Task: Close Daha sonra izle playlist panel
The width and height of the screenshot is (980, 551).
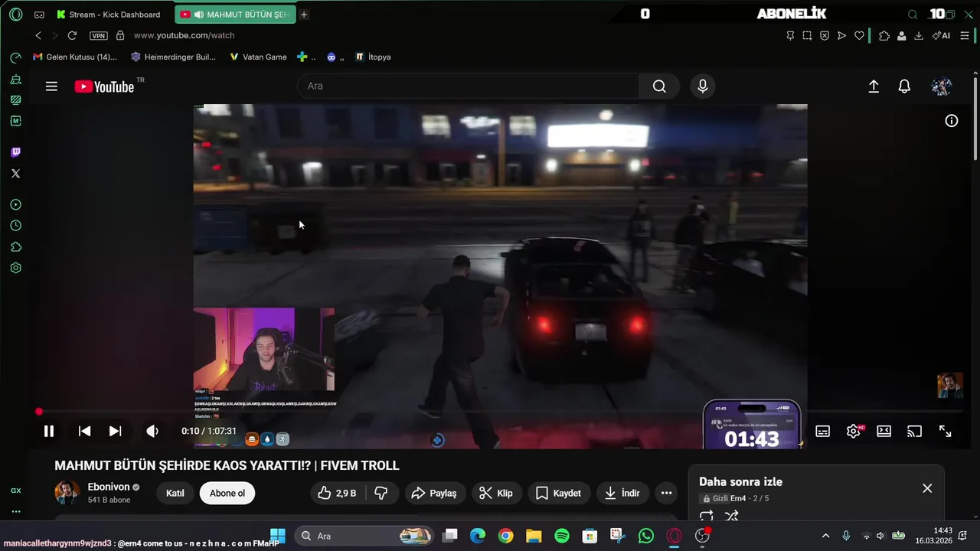Action: coord(927,488)
